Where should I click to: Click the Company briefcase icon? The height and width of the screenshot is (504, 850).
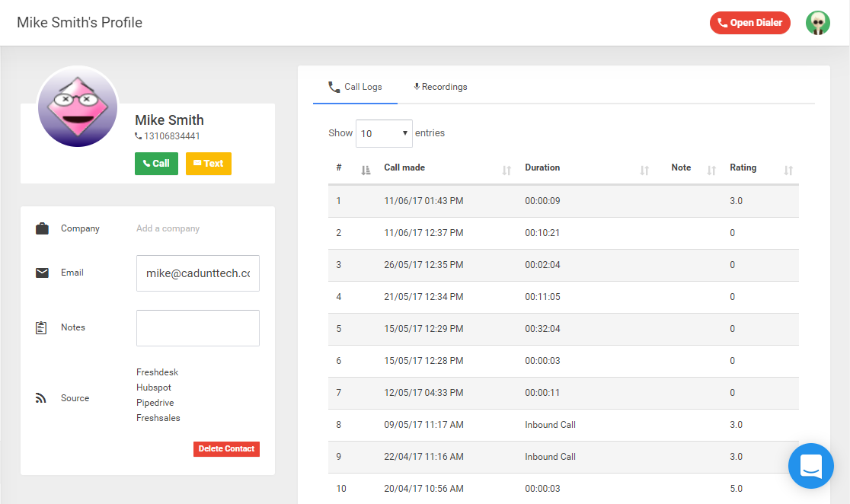click(42, 228)
